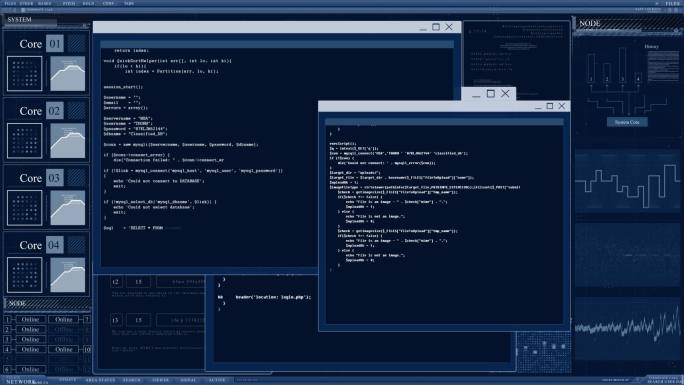
Task: Click node 1 second Online status
Action: click(x=64, y=320)
